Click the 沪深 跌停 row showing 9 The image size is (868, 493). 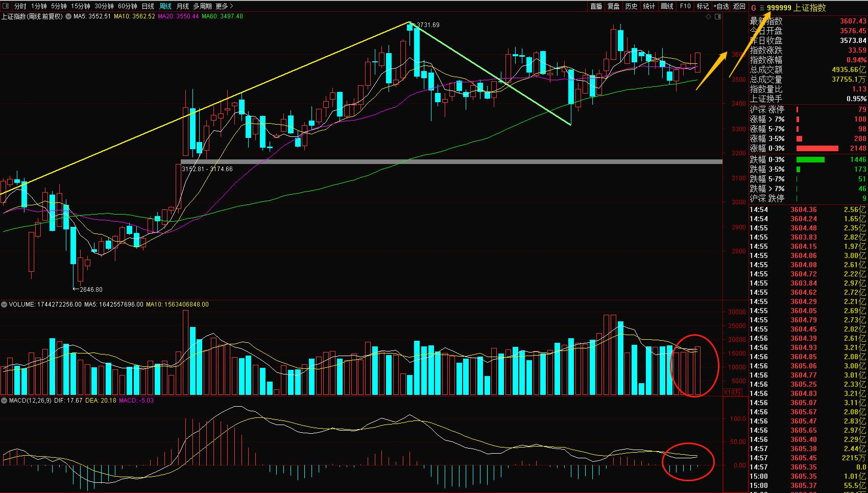pyautogui.click(x=808, y=198)
